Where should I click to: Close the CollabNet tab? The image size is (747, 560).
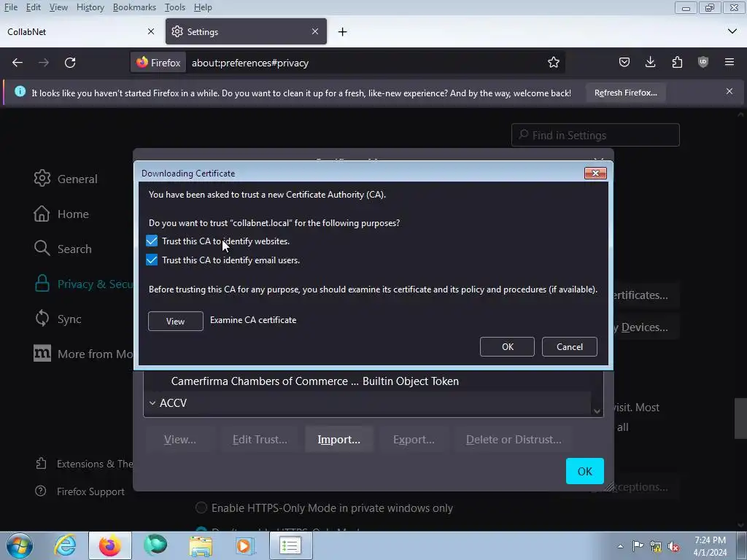151,31
